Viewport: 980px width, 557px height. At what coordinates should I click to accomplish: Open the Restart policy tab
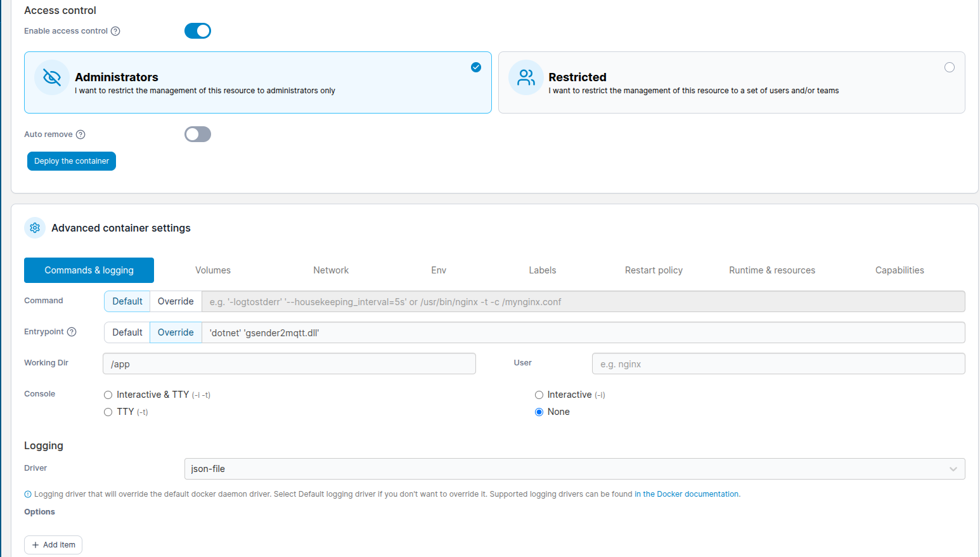point(654,270)
